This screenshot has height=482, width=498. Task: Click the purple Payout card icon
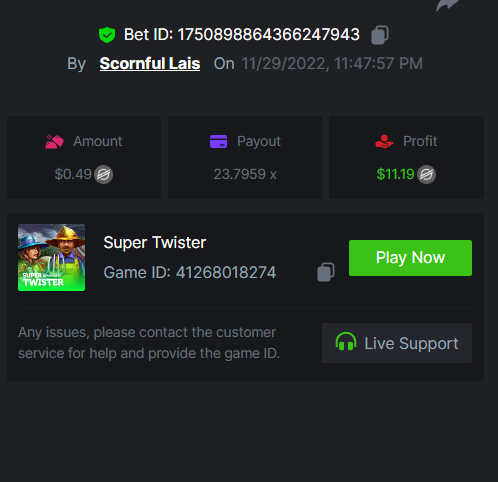pyautogui.click(x=218, y=141)
